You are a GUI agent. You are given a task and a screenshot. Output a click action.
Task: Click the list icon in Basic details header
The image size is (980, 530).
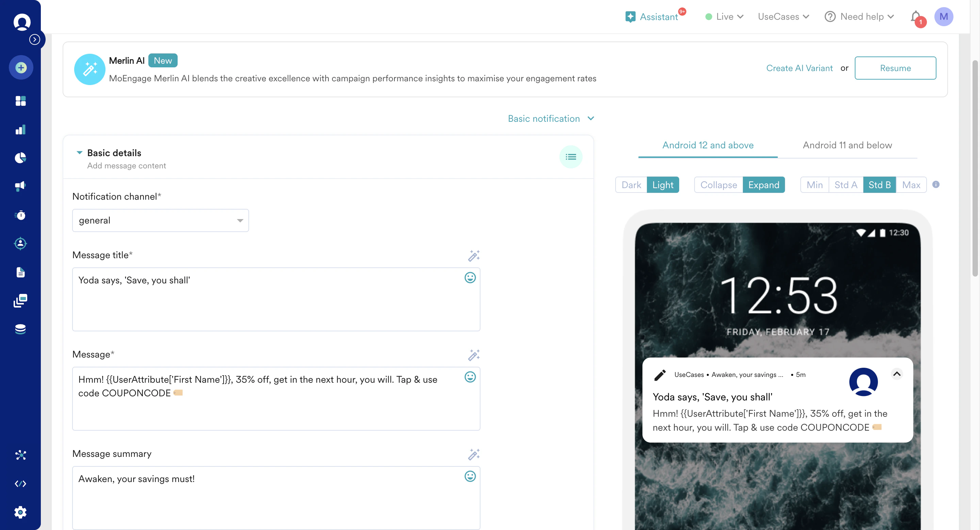[570, 156]
